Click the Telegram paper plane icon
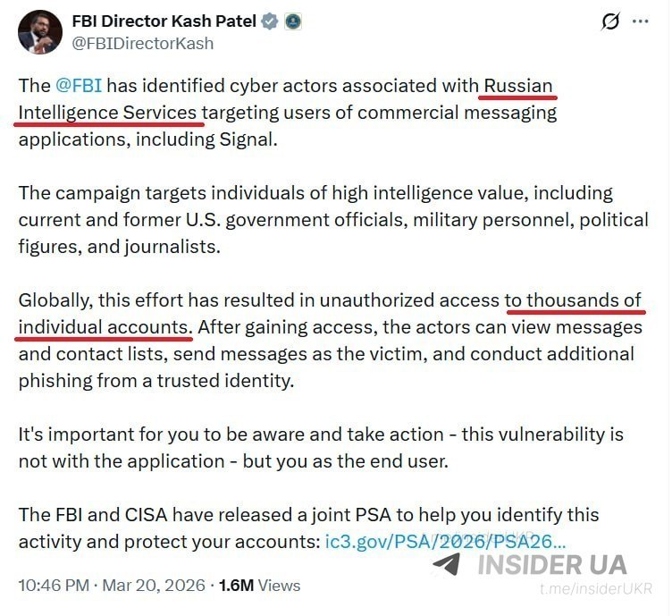 pyautogui.click(x=447, y=564)
